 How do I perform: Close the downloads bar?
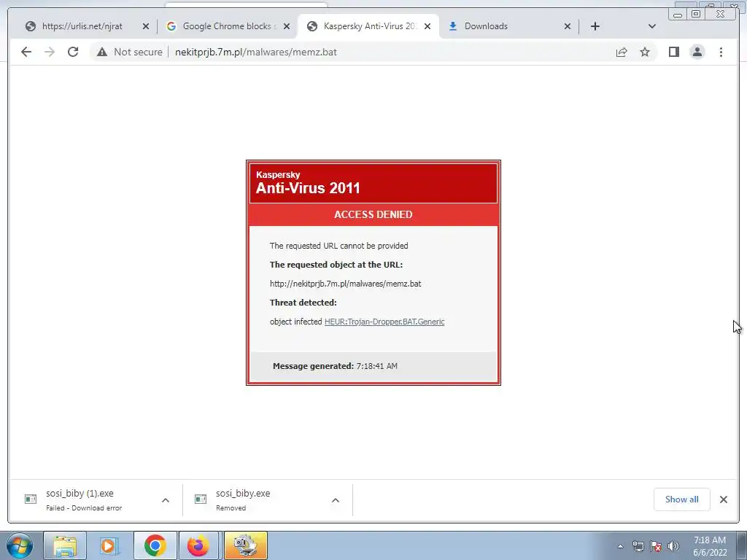724,499
